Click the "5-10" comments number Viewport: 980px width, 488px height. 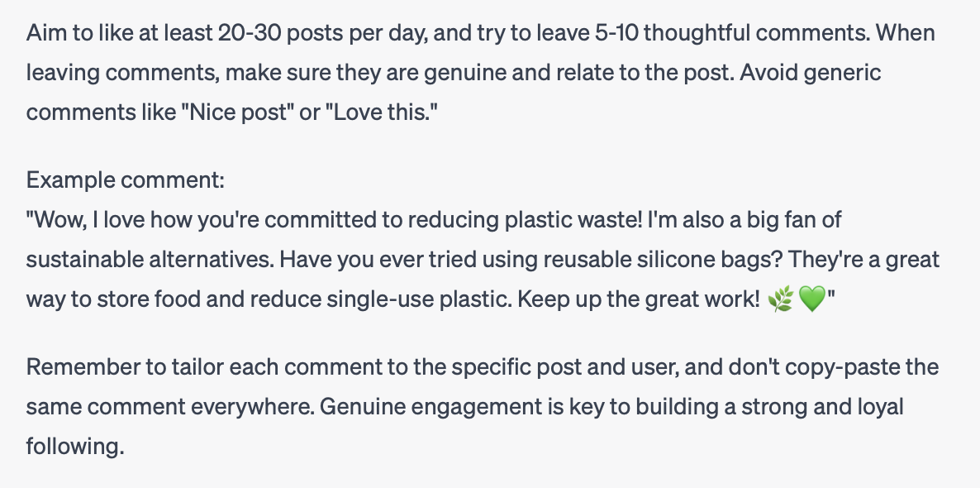617,32
